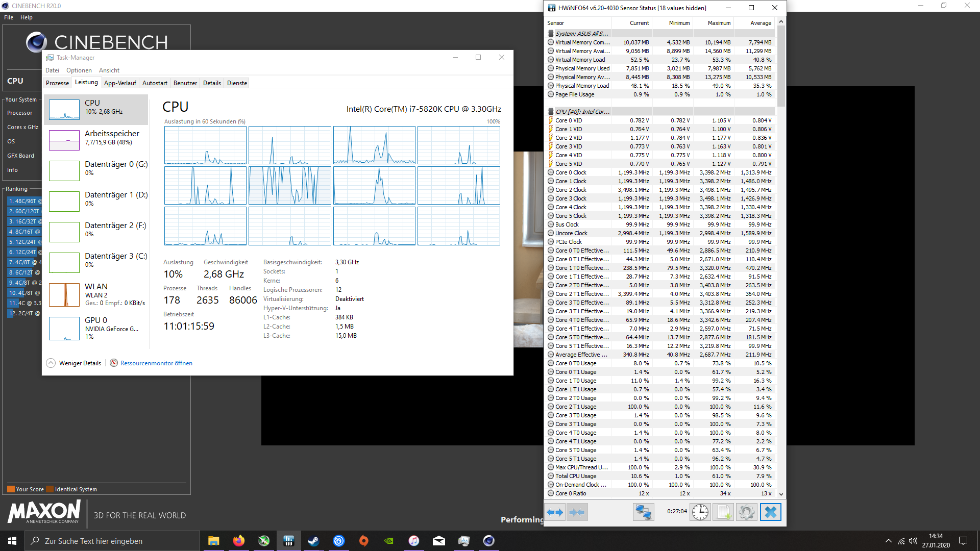Collapse view with Weniger Details

pos(80,363)
